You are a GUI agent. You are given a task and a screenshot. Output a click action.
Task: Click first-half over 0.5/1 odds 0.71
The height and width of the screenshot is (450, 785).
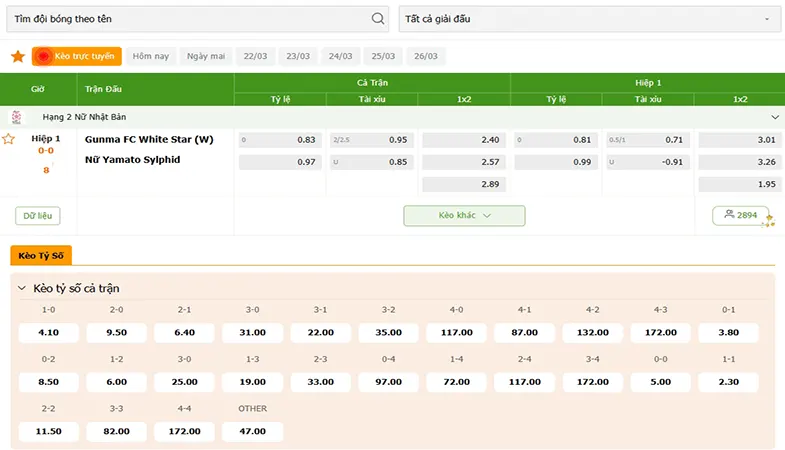(x=648, y=140)
